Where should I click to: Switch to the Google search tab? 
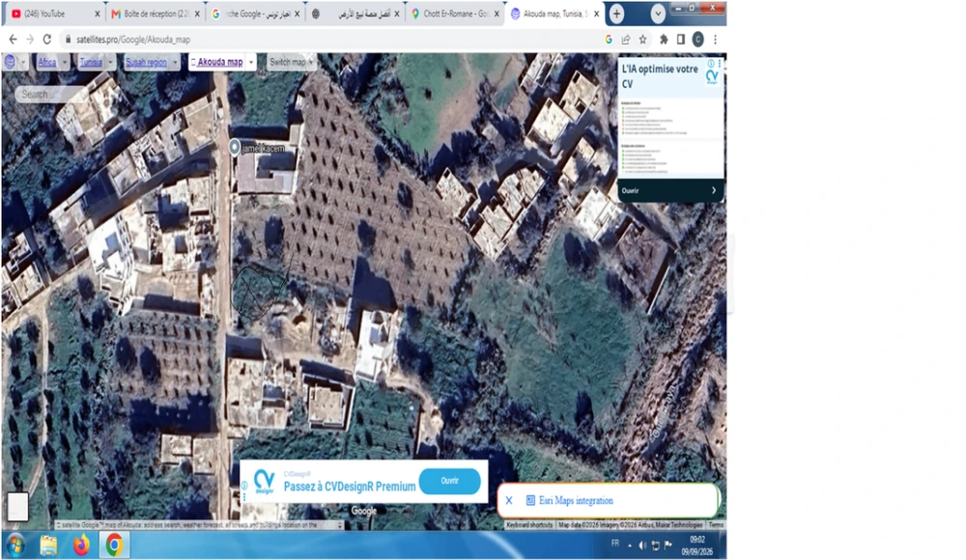(255, 14)
